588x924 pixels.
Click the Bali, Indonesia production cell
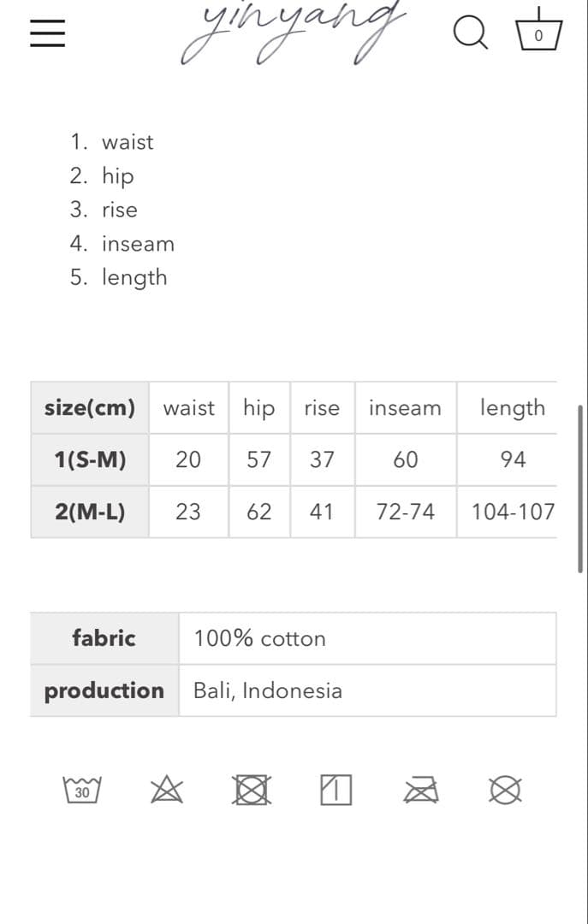pos(268,690)
